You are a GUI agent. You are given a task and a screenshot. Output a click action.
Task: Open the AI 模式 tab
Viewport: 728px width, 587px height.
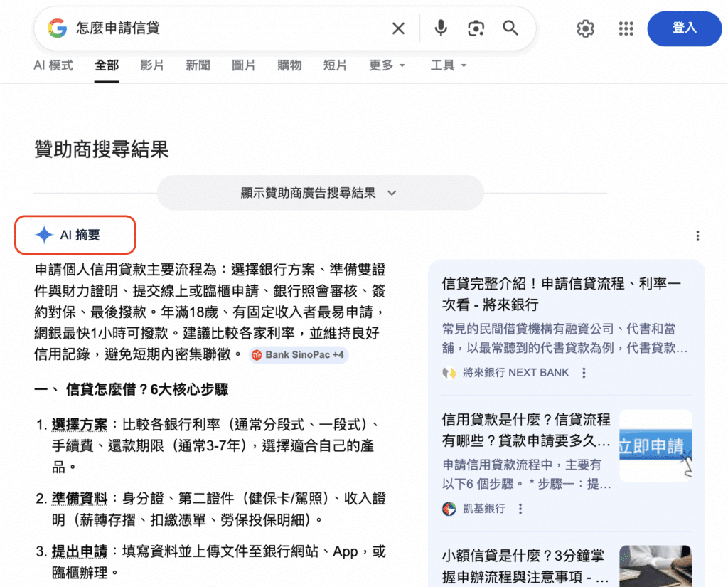[53, 65]
